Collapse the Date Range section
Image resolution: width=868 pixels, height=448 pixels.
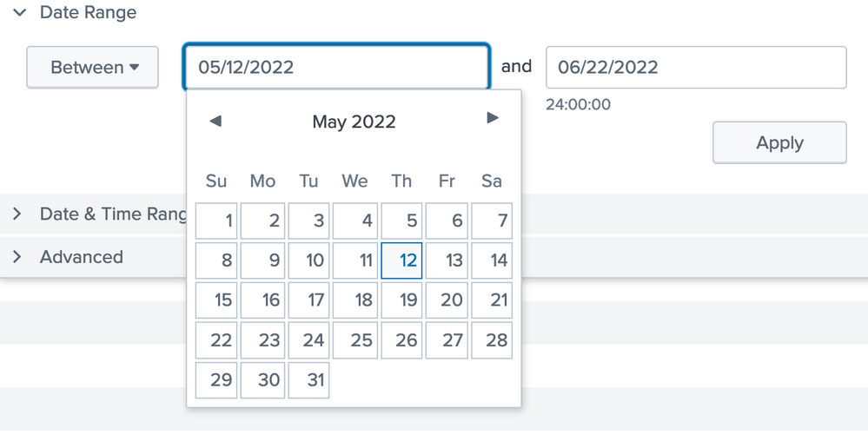pos(19,13)
